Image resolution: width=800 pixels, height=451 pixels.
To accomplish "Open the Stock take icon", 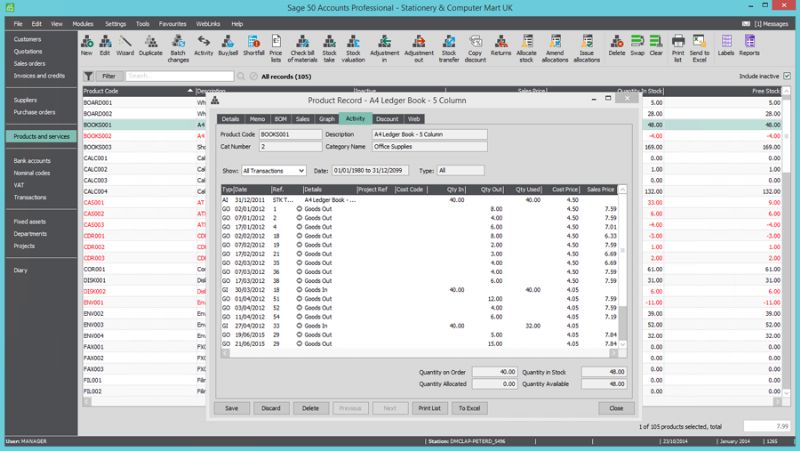I will 330,48.
